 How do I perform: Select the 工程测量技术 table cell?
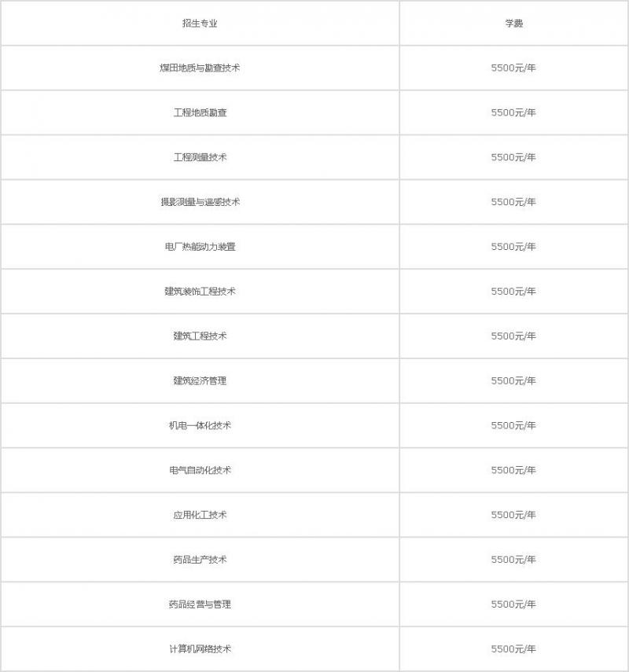pyautogui.click(x=200, y=158)
